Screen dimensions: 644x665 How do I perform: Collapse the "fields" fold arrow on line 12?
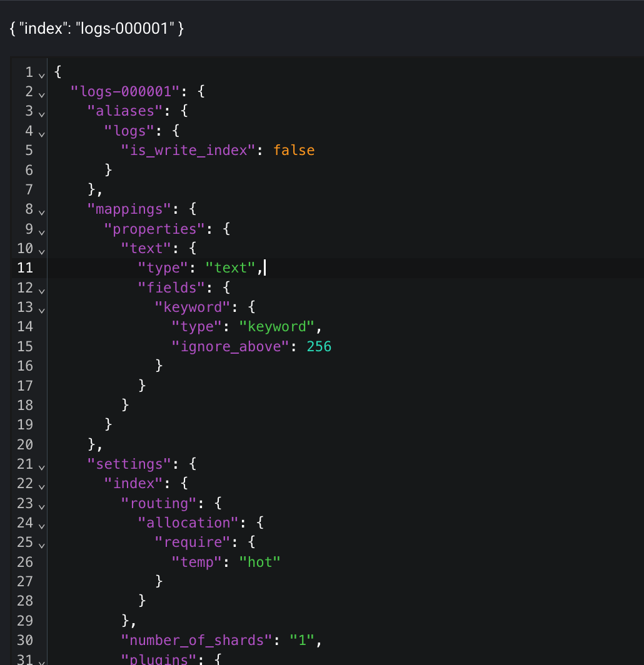pyautogui.click(x=41, y=291)
